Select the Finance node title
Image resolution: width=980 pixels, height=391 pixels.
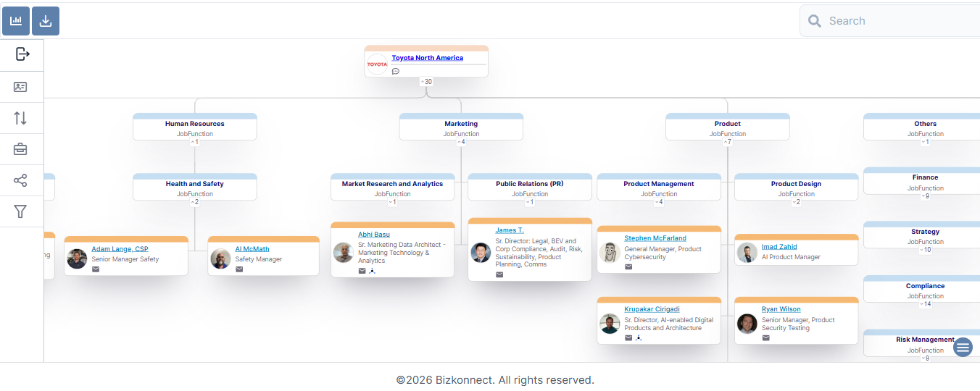pyautogui.click(x=925, y=177)
